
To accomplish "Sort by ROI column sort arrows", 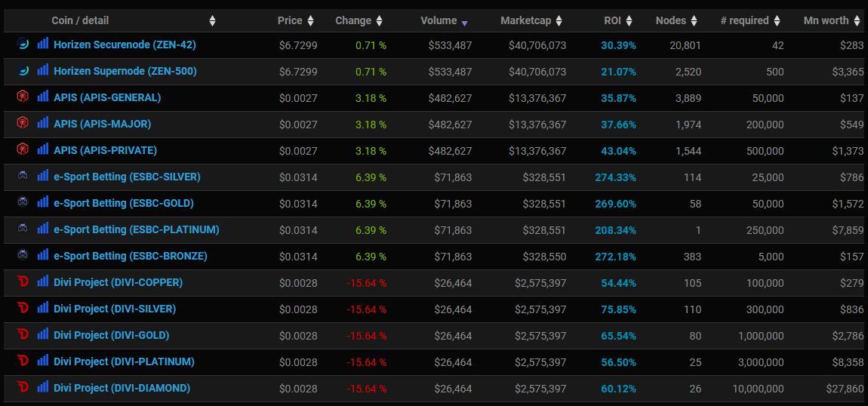I will click(x=629, y=21).
